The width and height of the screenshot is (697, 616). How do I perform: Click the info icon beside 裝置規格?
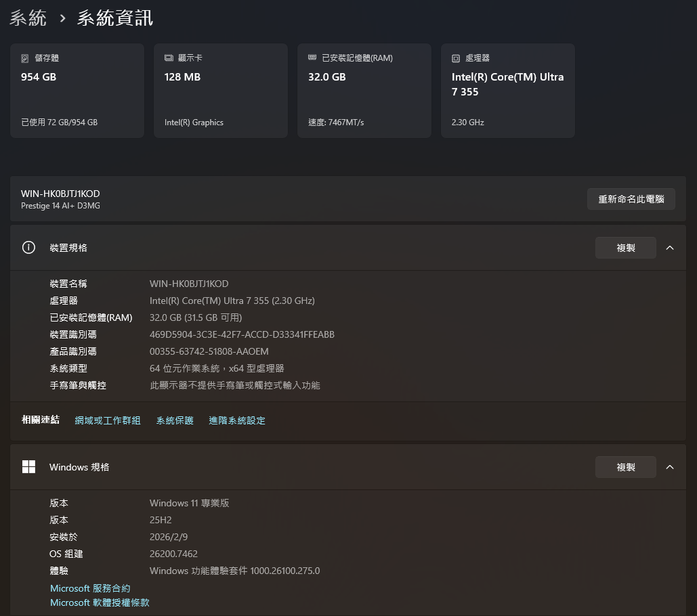(28, 247)
